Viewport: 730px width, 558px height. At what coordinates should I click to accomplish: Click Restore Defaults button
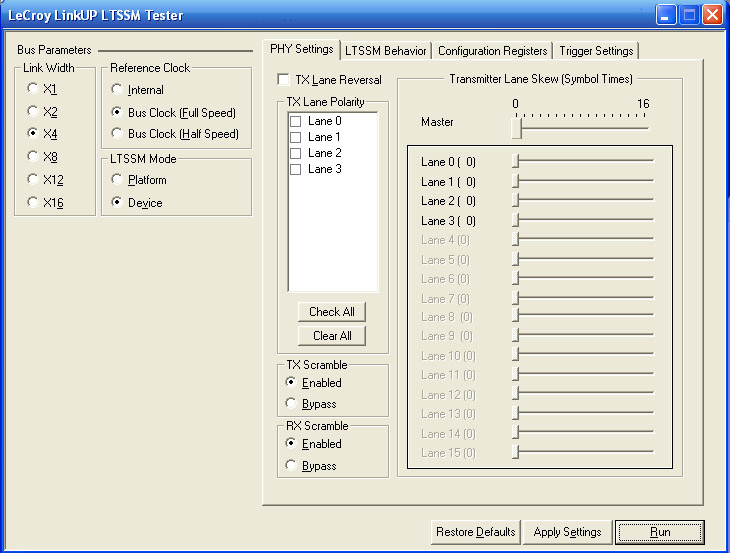[475, 532]
